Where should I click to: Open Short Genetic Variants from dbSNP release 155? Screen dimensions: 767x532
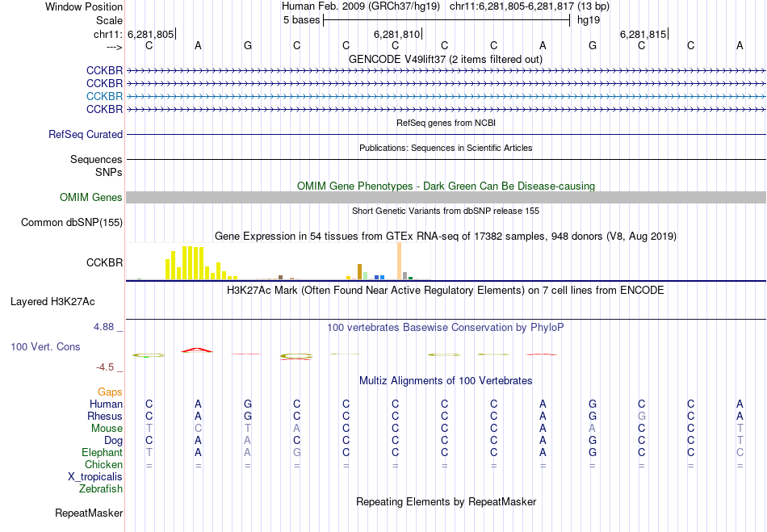pyautogui.click(x=446, y=211)
